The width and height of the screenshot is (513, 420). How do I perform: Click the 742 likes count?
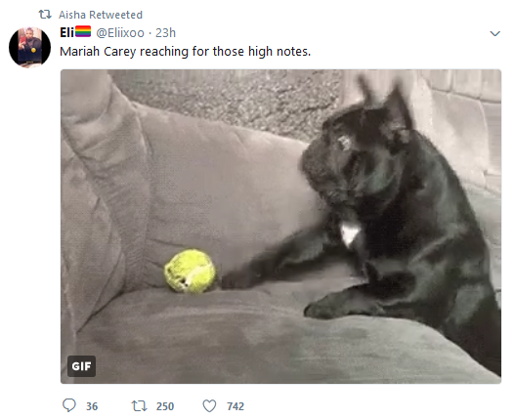tap(235, 406)
